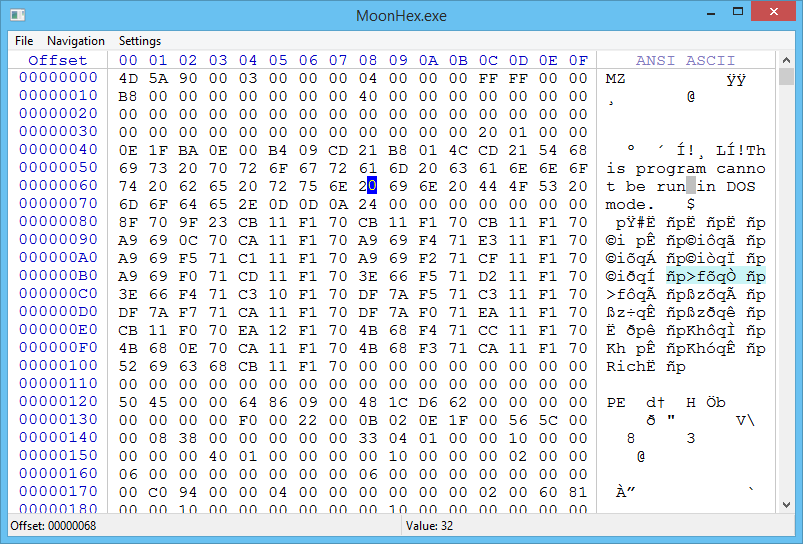Click byte 4D at offset 00000000
Viewport: 803px width, 544px height.
coord(128,78)
